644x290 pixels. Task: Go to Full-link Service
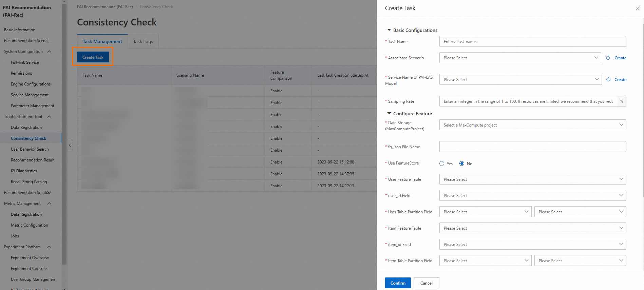point(25,62)
